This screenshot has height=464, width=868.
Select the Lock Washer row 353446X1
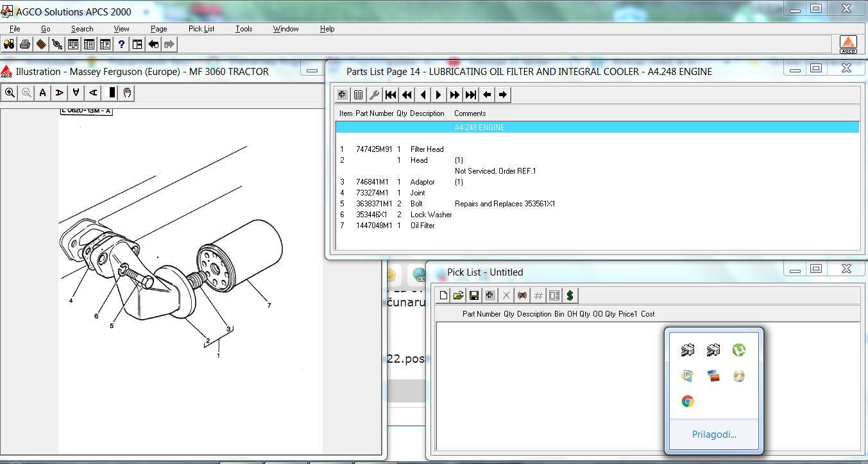597,215
